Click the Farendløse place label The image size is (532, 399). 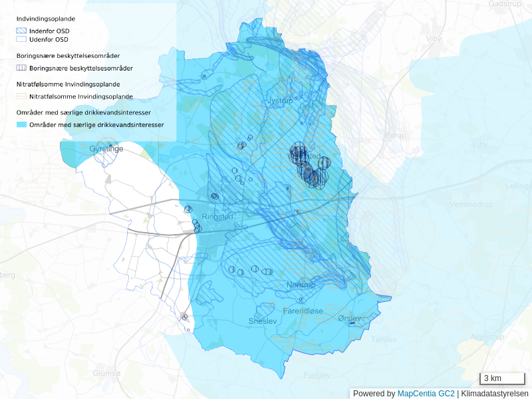[303, 311]
